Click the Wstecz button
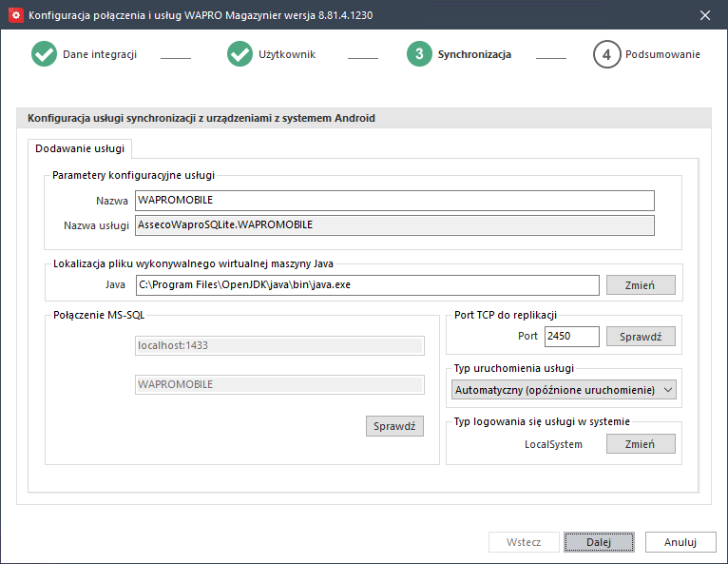This screenshot has height=564, width=728. coord(524,542)
